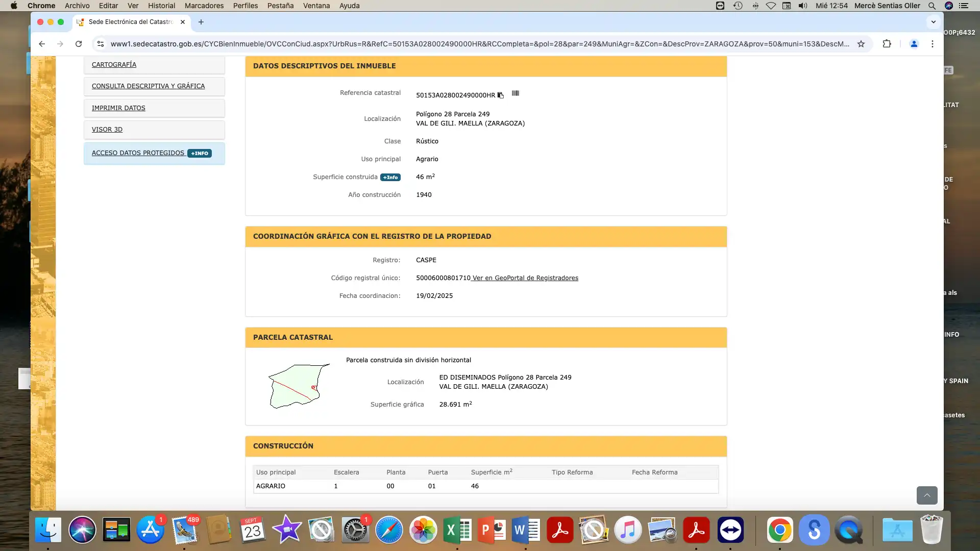980x551 pixels.
Task: Expand the tab search dropdown arrow
Action: (x=934, y=22)
